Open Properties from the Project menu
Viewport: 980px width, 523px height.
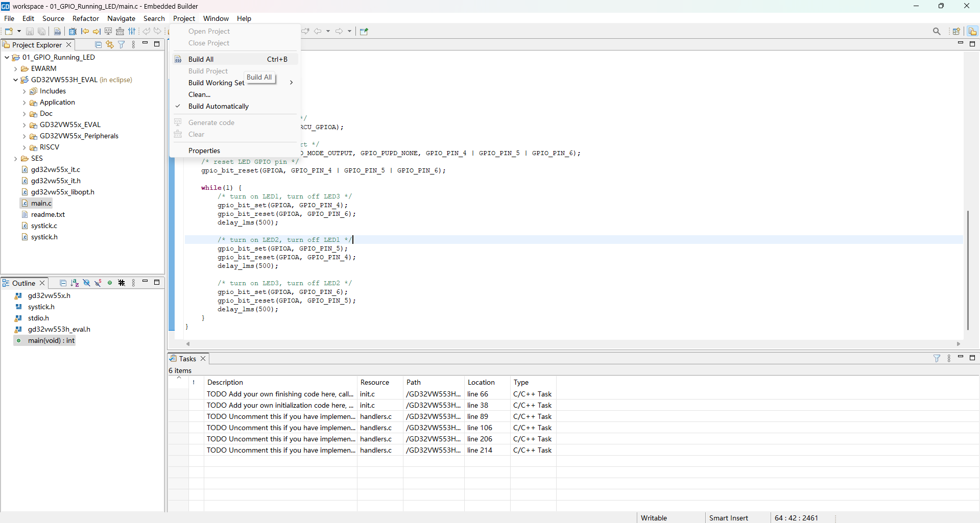[204, 151]
